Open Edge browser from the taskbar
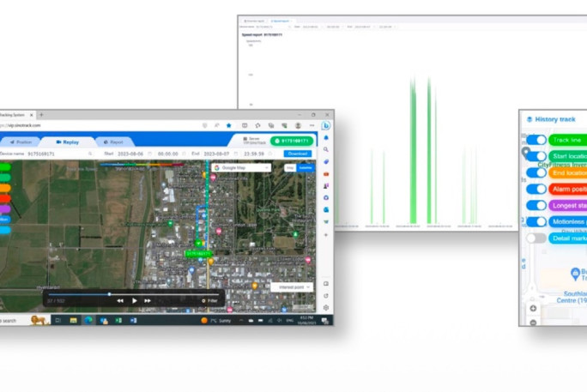 (88, 320)
